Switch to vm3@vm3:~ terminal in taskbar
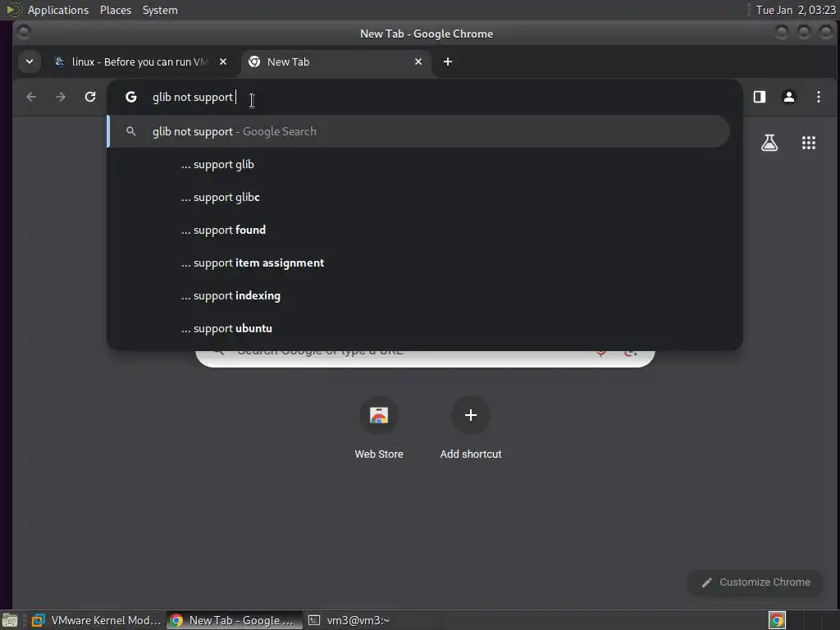This screenshot has width=840, height=630. click(x=349, y=620)
